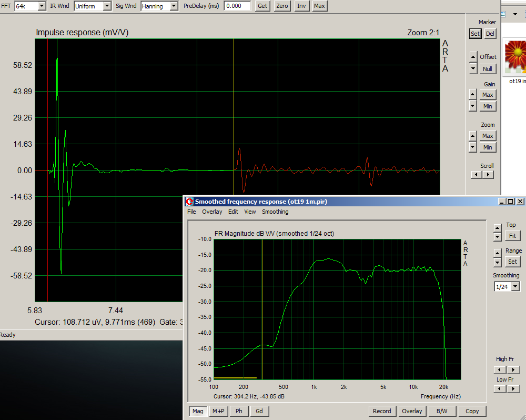The height and width of the screenshot is (420, 526).
Task: Click the Offset up arrow
Action: 473,57
